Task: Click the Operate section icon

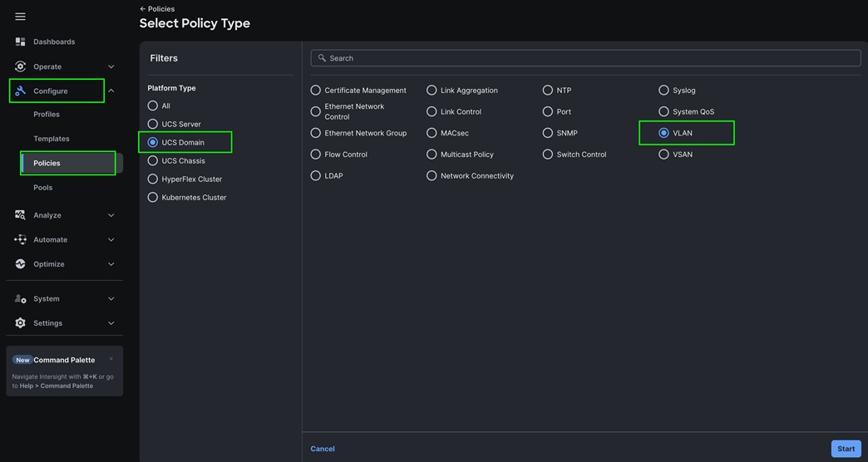Action: point(21,66)
